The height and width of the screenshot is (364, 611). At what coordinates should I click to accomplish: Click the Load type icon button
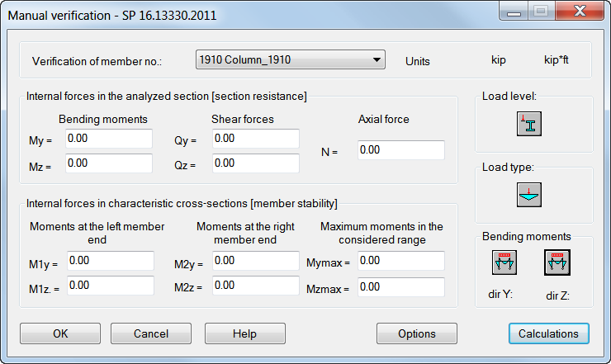[528, 194]
